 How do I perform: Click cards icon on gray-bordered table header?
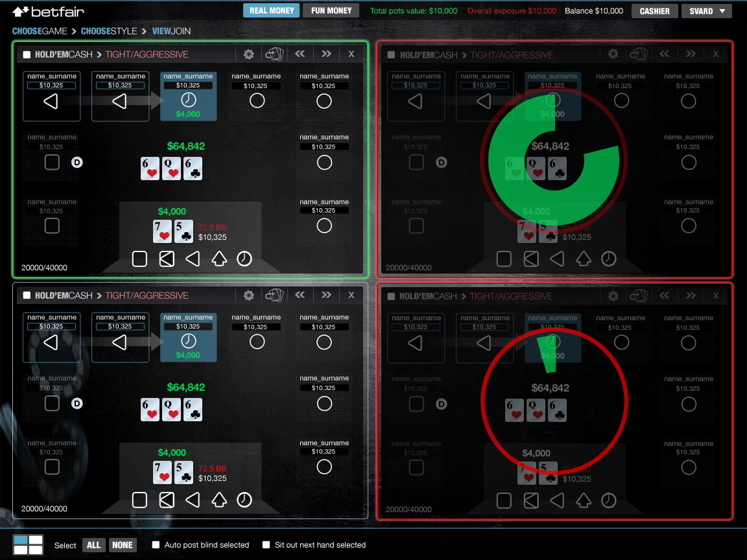[274, 296]
